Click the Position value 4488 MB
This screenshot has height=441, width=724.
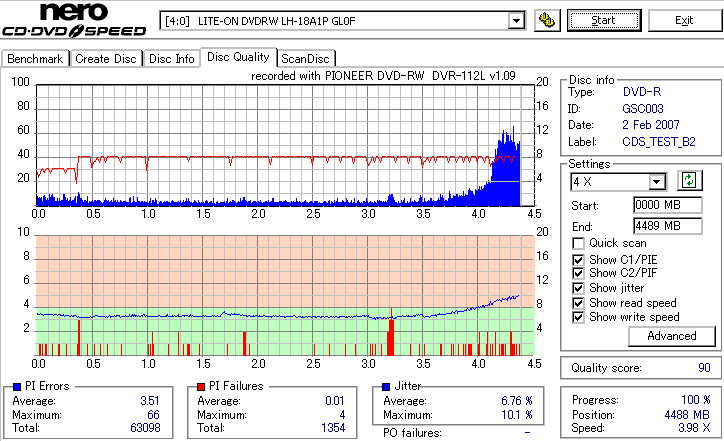(x=687, y=415)
